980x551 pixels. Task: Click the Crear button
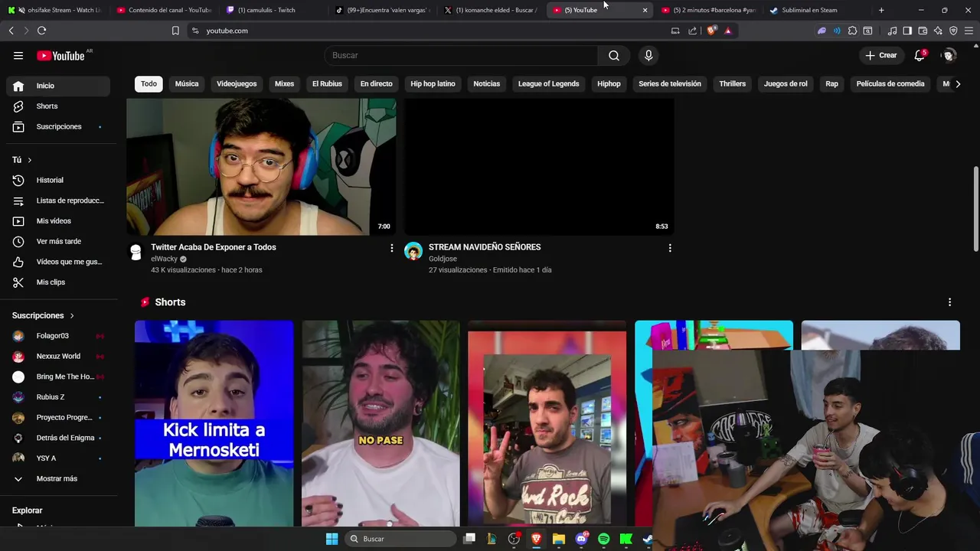(x=880, y=55)
